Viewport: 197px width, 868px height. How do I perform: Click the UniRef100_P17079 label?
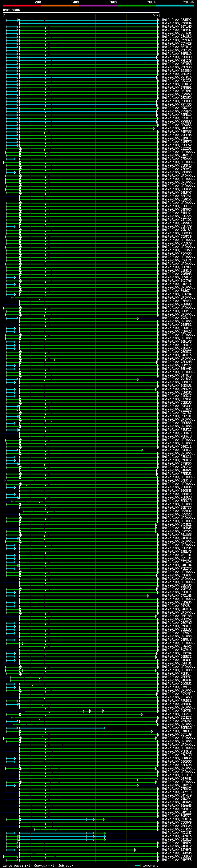point(177,633)
